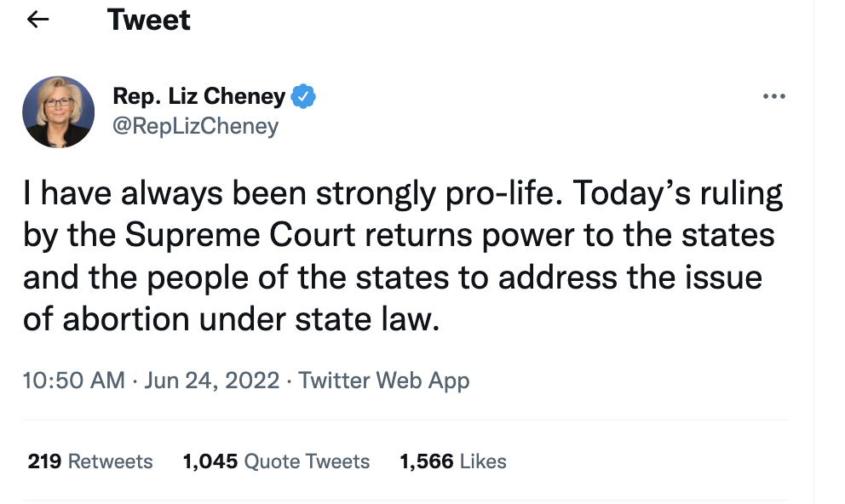Click the bold 219 retweet count

[x=45, y=461]
